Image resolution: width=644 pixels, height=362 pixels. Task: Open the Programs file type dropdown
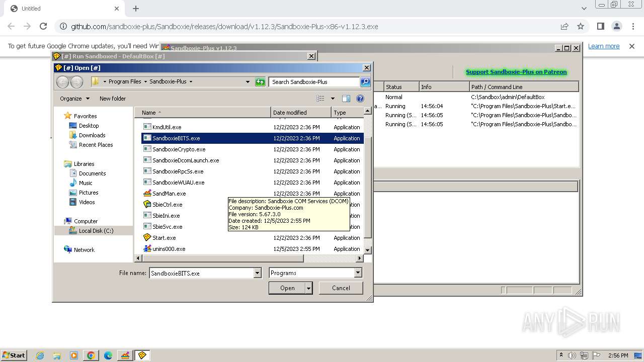[x=358, y=273]
